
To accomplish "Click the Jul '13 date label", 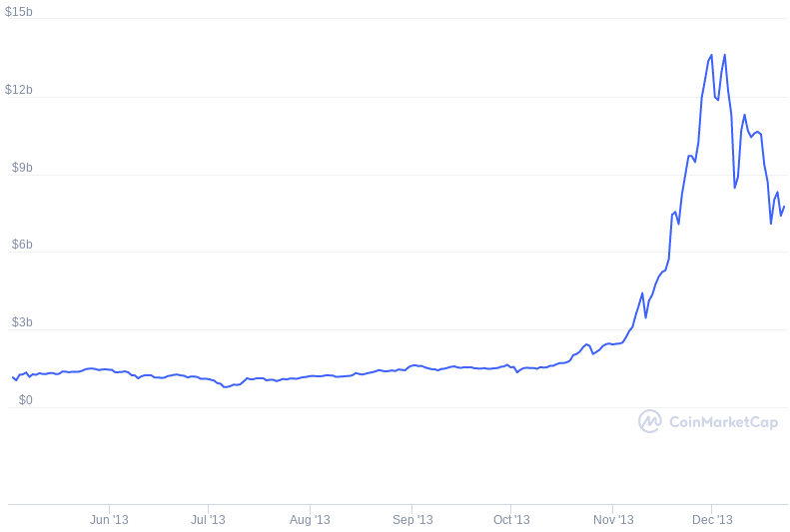I will click(x=208, y=520).
